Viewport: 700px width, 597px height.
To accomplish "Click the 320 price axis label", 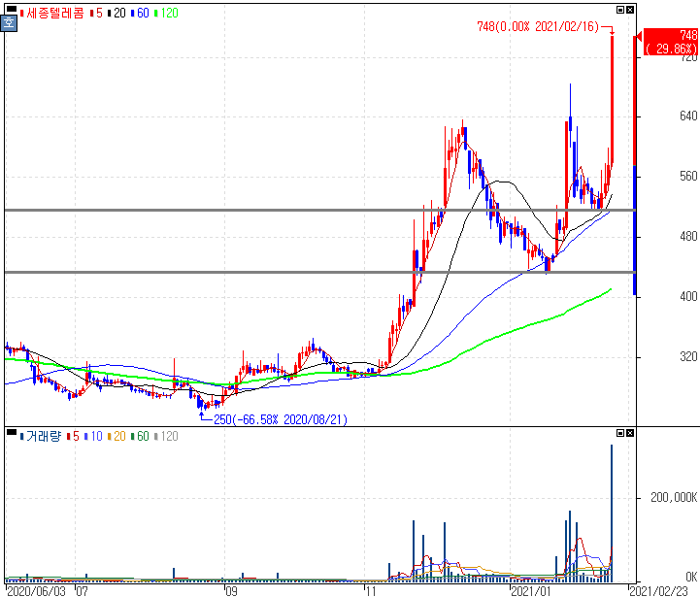I will point(688,357).
